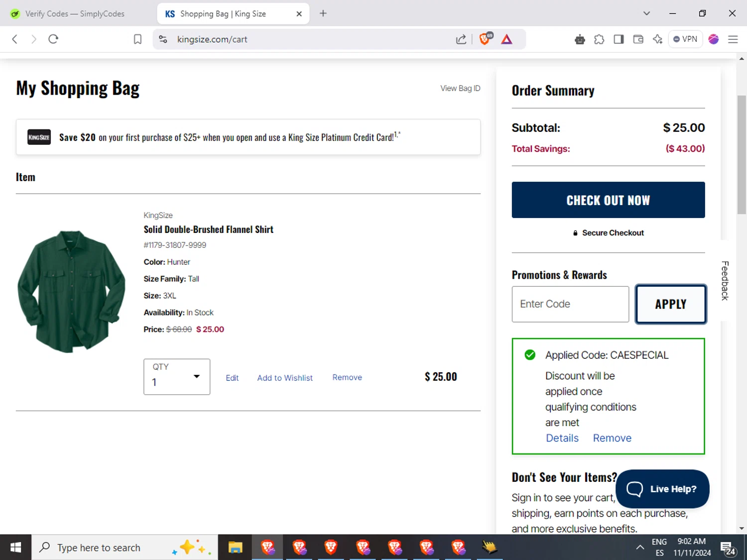Bookmark this page with the bookmark icon
This screenshot has height=560, width=747.
[x=138, y=39]
